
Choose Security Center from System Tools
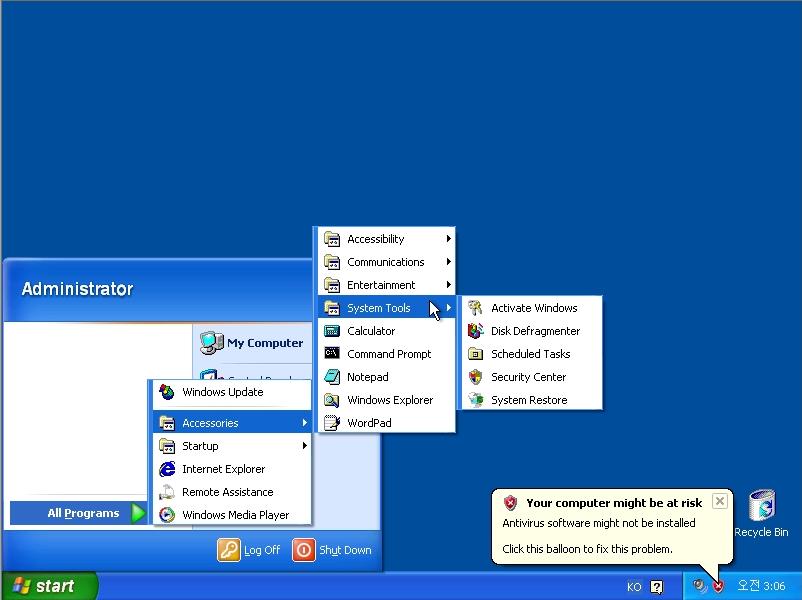(531, 377)
